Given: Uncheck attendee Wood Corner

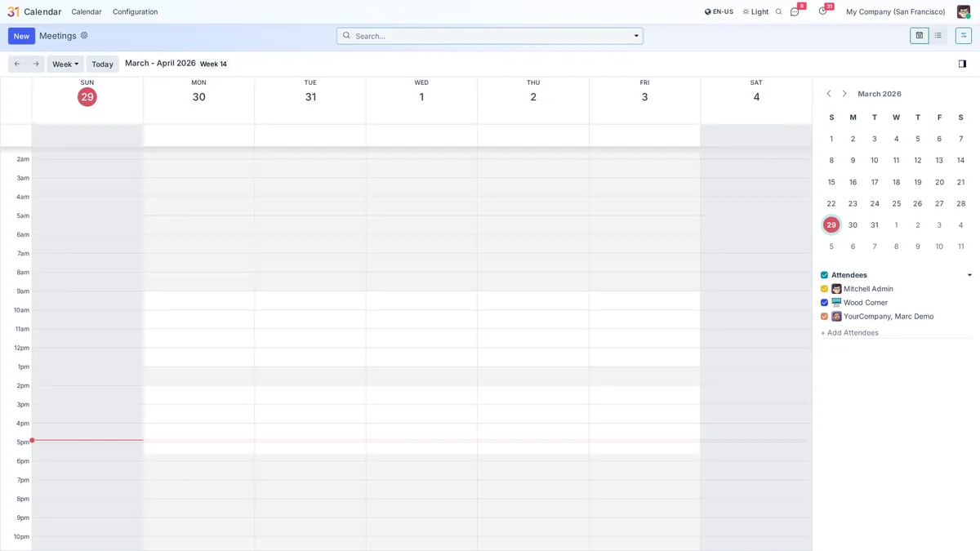Looking at the screenshot, I should (824, 302).
